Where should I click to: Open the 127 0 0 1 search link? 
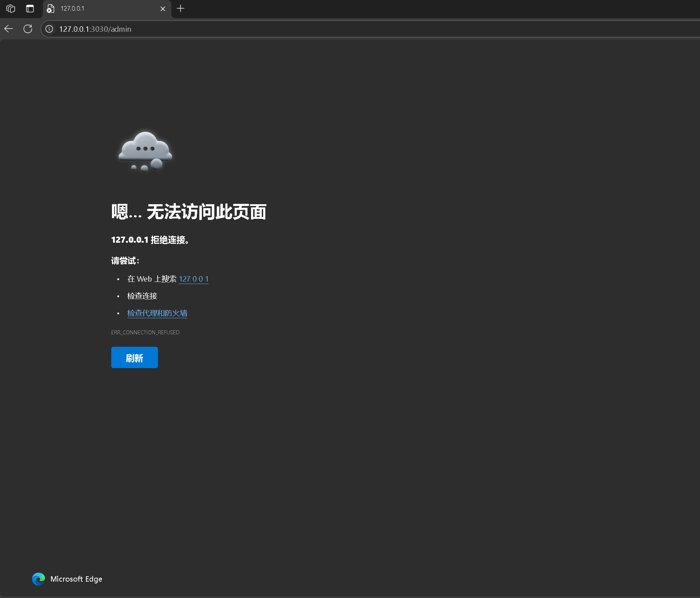pyautogui.click(x=194, y=279)
